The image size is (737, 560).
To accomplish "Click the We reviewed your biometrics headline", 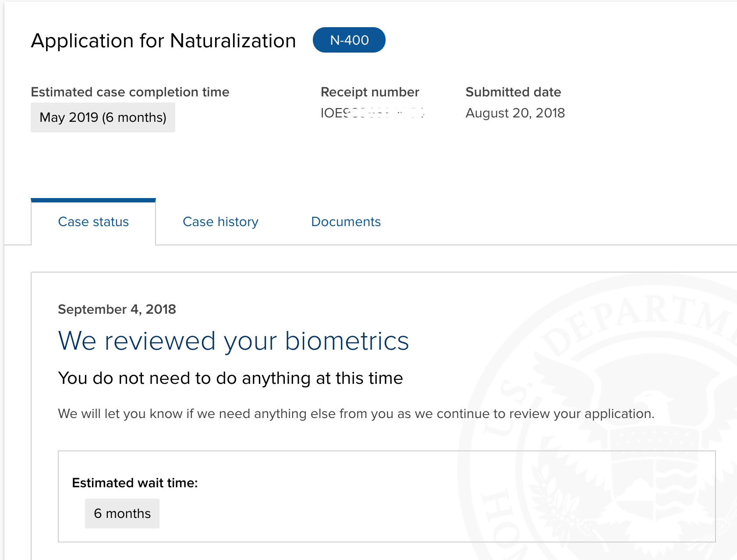I will click(234, 341).
